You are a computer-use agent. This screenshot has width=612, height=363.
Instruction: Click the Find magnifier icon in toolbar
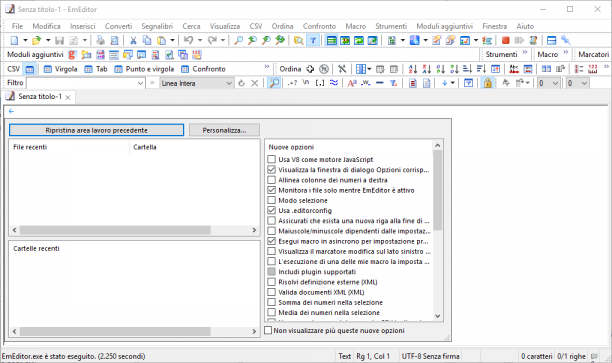(x=238, y=40)
